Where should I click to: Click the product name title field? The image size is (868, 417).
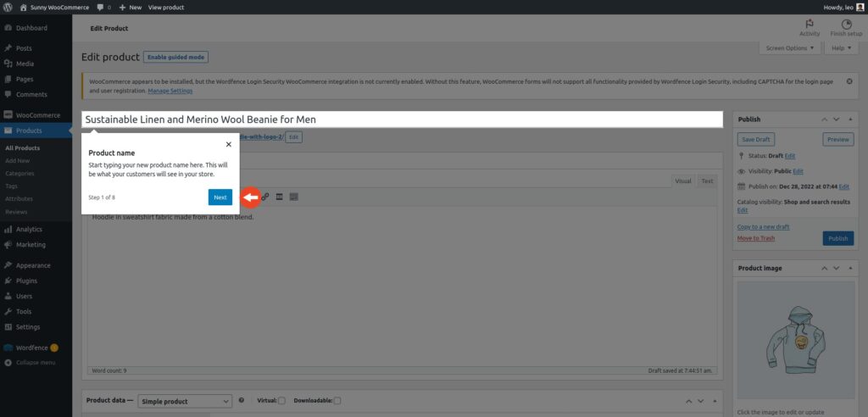[402, 120]
